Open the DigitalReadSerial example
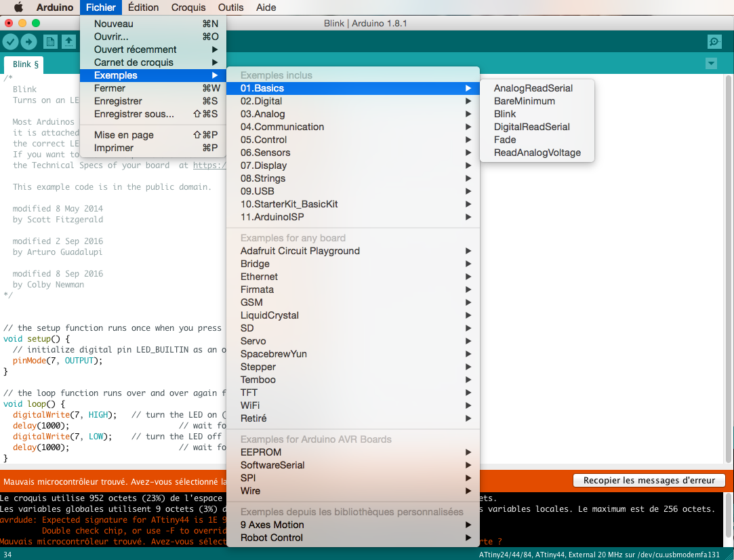This screenshot has width=734, height=560. (x=537, y=126)
